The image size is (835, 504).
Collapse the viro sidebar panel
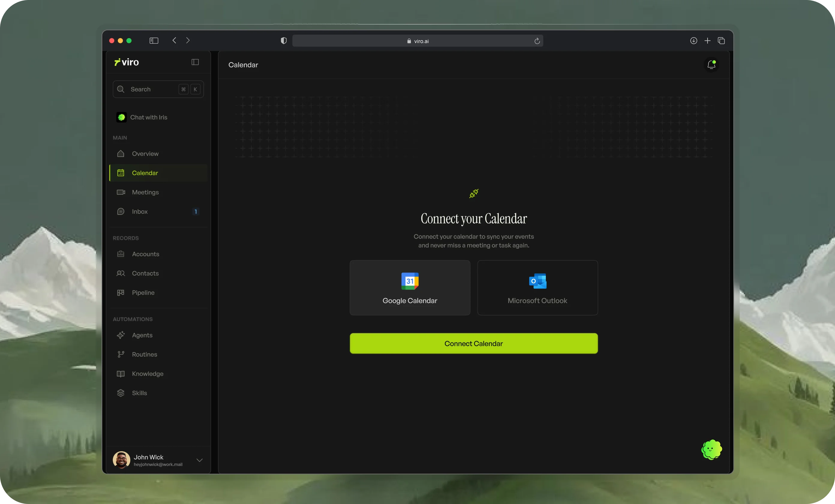pyautogui.click(x=195, y=62)
